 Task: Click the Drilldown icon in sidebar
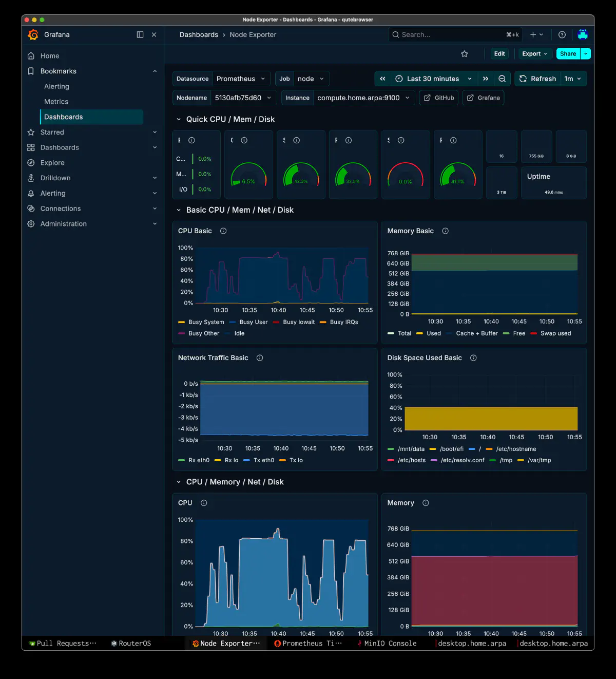pos(31,178)
